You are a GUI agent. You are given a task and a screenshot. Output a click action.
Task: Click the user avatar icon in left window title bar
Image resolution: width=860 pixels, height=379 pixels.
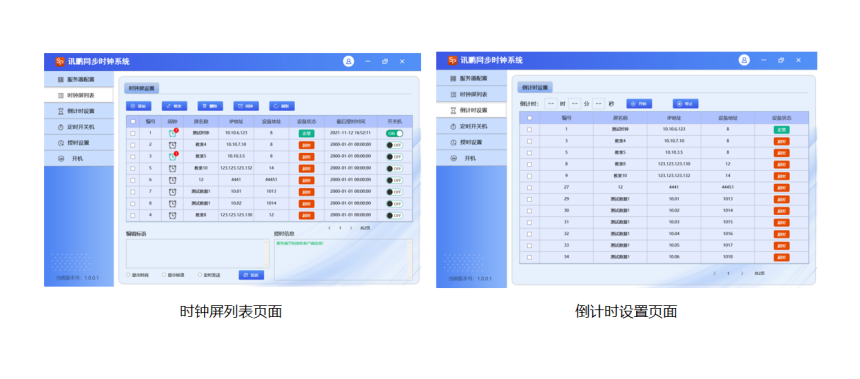pos(348,61)
